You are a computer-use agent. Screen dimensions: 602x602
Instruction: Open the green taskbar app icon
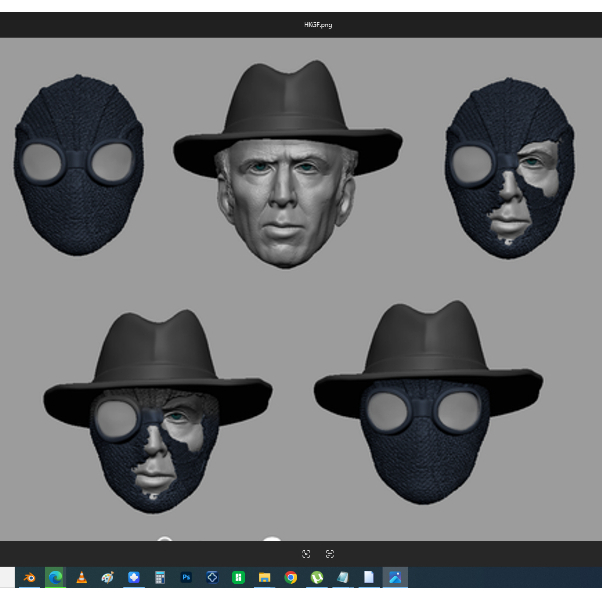[x=238, y=577]
